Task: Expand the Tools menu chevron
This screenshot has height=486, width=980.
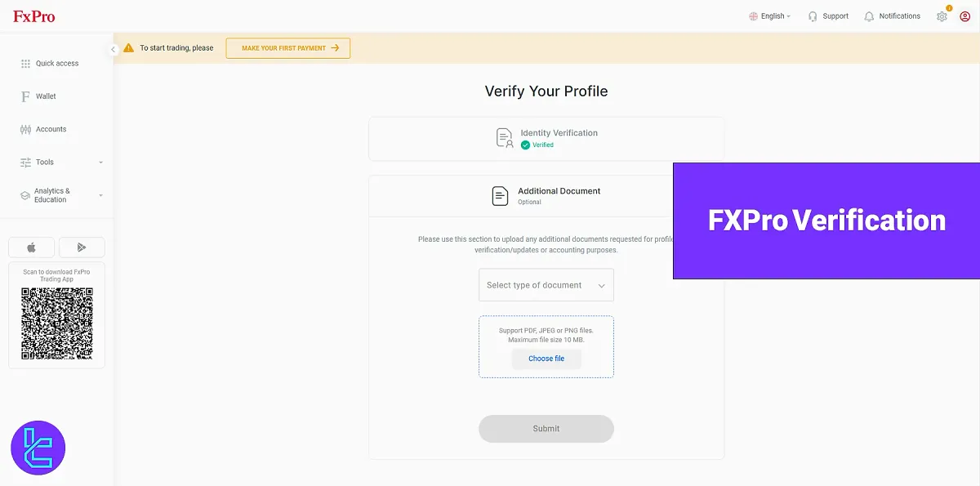Action: (100, 162)
